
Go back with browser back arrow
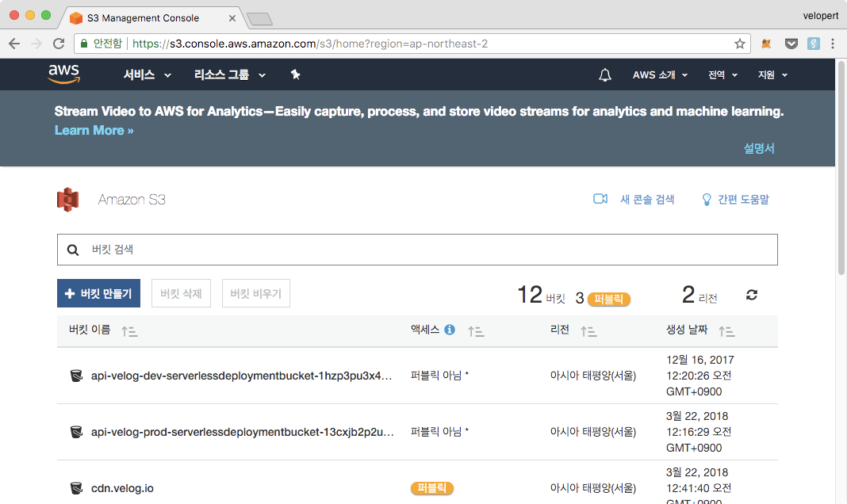pyautogui.click(x=14, y=44)
